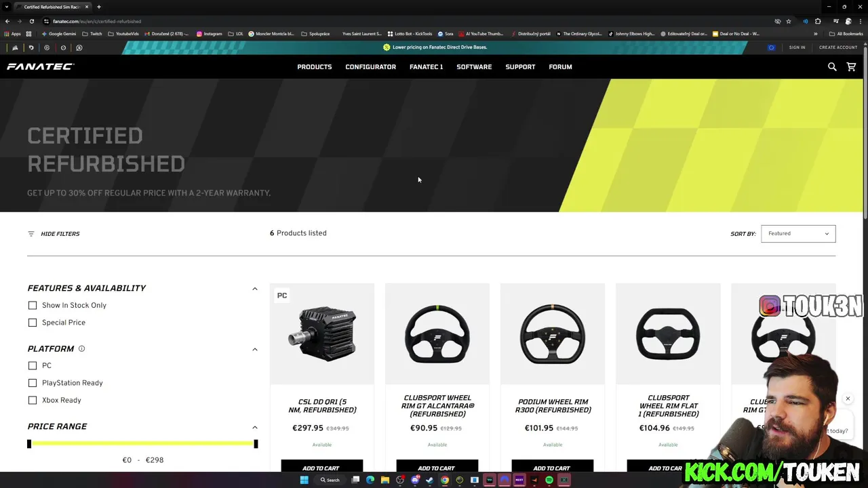This screenshot has height=488, width=868.
Task: Open File Explorer from taskbar
Action: pos(385,480)
